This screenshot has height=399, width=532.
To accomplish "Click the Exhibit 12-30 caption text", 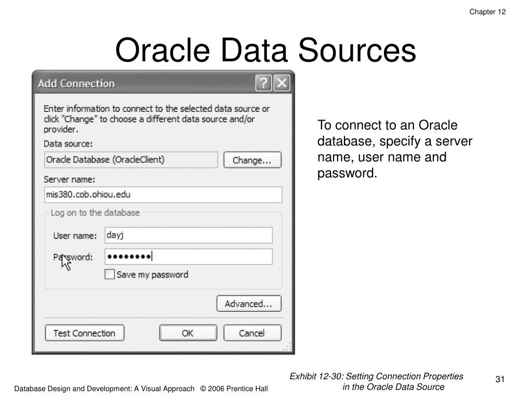I will [377, 381].
